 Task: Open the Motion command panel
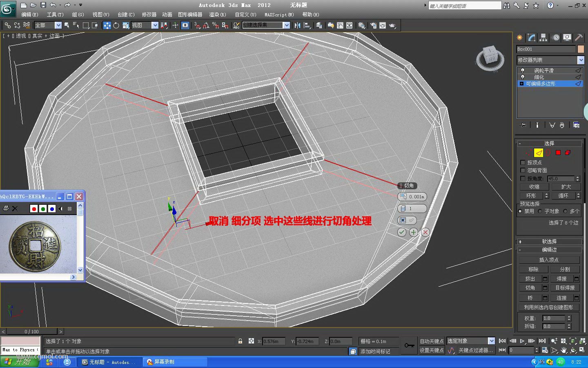tap(555, 38)
